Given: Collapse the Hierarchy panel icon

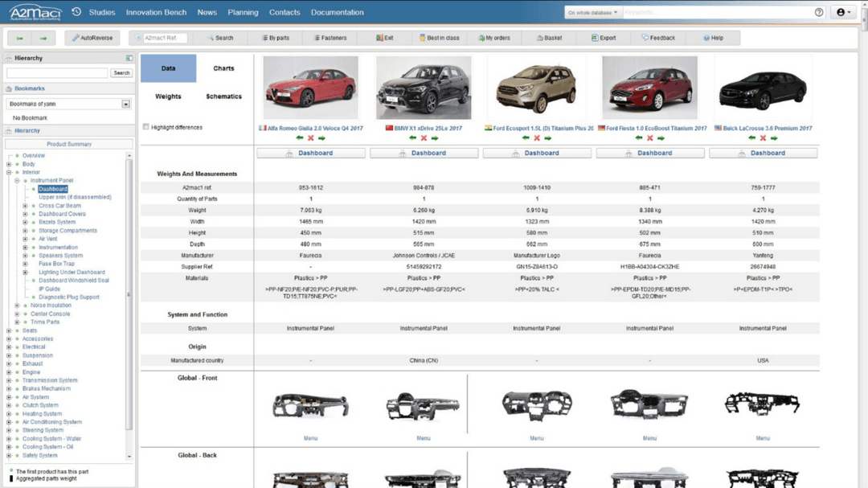Looking at the screenshot, I should [129, 58].
